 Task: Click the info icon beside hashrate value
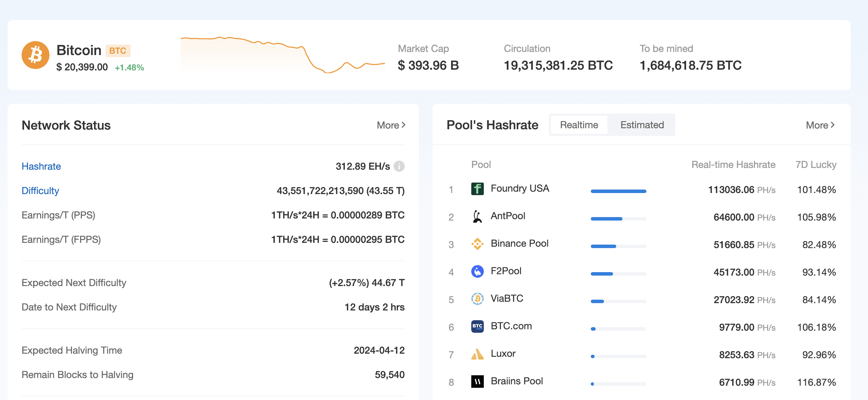point(398,167)
